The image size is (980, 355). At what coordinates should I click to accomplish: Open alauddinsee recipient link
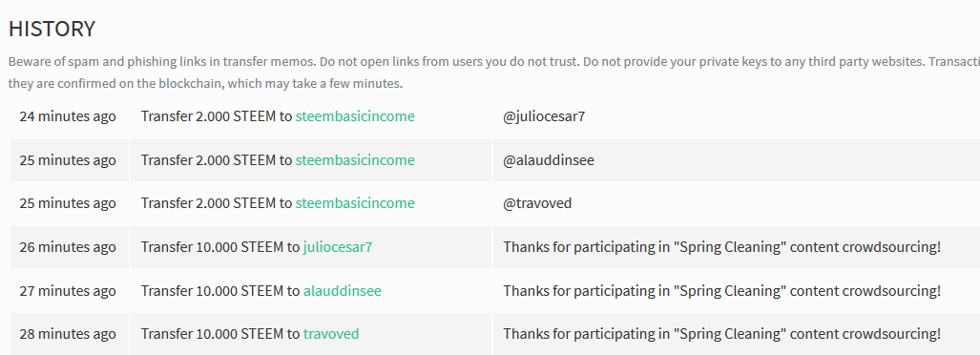342,291
